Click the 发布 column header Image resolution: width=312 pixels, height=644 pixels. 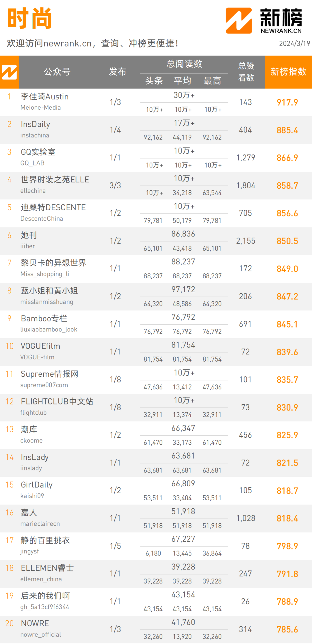click(x=118, y=72)
